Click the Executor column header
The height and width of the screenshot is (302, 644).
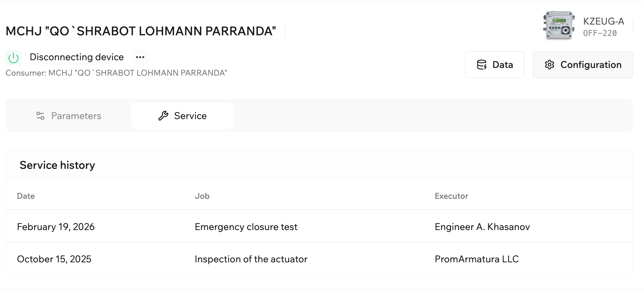click(x=451, y=196)
